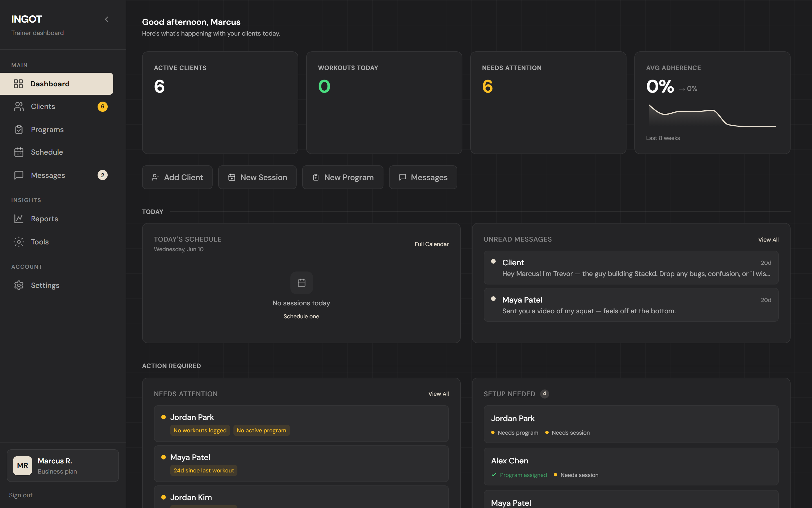Click the New Program button

tap(343, 178)
